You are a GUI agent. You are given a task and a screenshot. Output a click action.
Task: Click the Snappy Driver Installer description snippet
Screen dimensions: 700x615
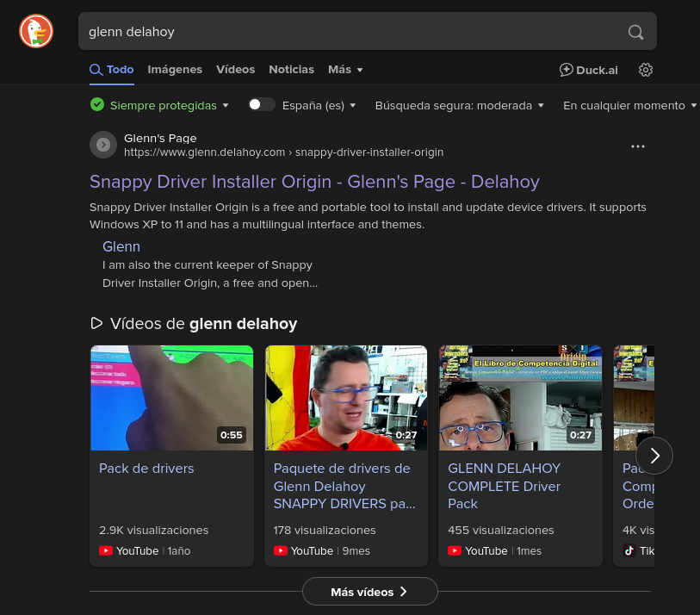tap(368, 215)
